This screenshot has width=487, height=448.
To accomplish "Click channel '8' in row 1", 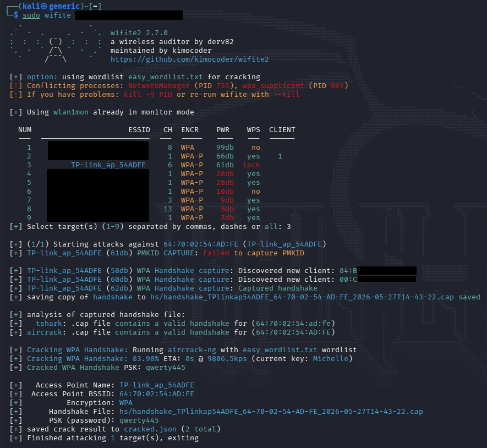I will click(170, 147).
